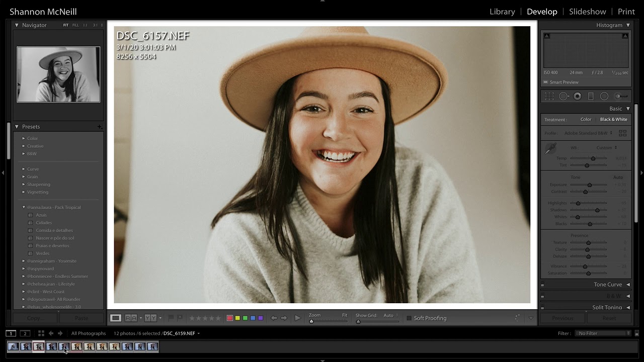Screen dimensions: 644x362
Task: Select main window display button 1
Action: (11, 333)
